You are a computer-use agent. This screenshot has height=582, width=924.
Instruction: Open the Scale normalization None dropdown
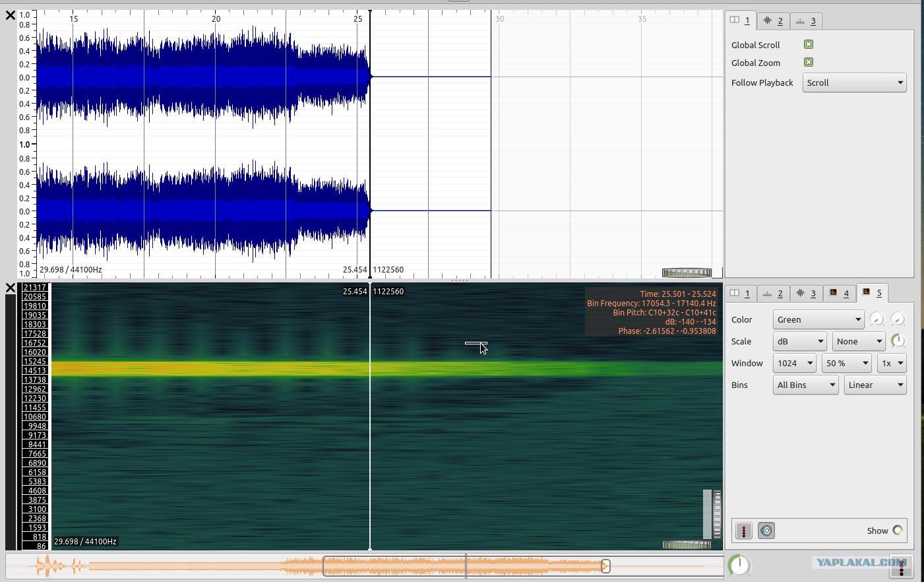tap(858, 341)
